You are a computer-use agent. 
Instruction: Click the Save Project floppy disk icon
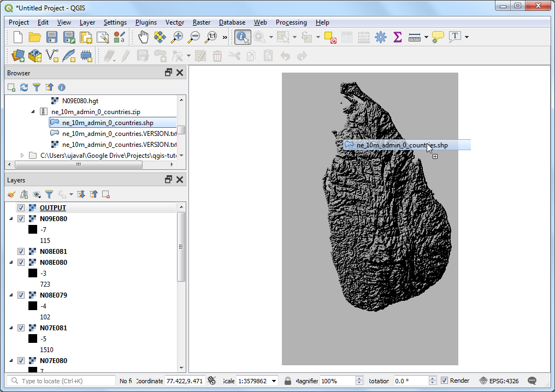(x=52, y=37)
